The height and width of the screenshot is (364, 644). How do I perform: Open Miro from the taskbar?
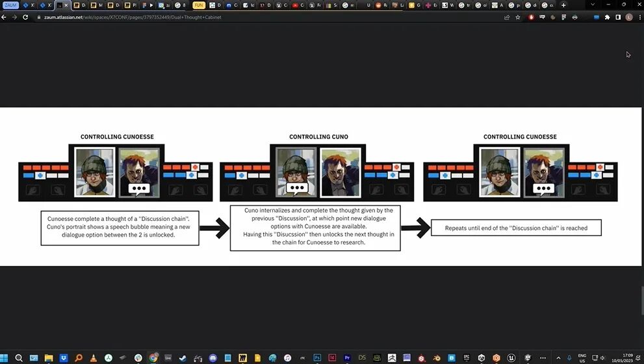pyautogui.click(x=243, y=358)
